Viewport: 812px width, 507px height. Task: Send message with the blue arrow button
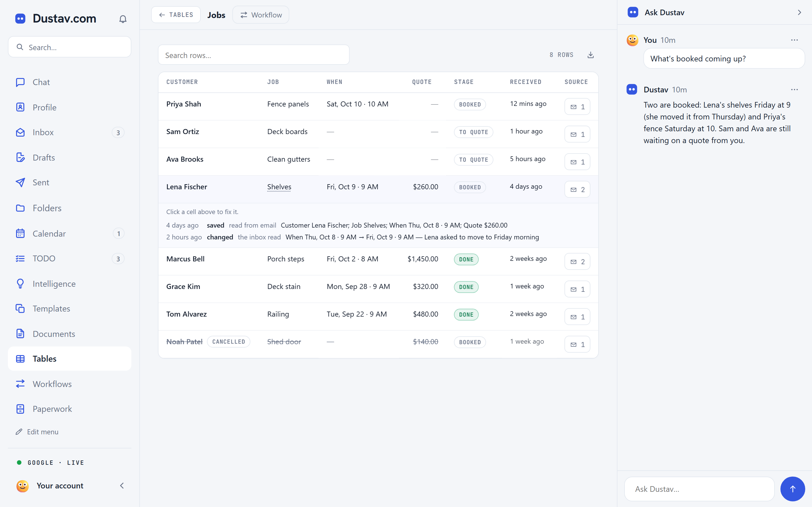click(x=793, y=489)
